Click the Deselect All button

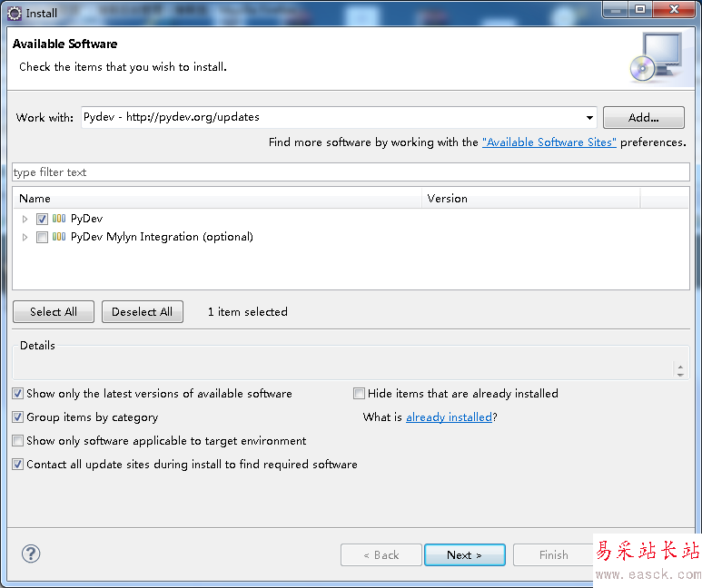click(143, 312)
